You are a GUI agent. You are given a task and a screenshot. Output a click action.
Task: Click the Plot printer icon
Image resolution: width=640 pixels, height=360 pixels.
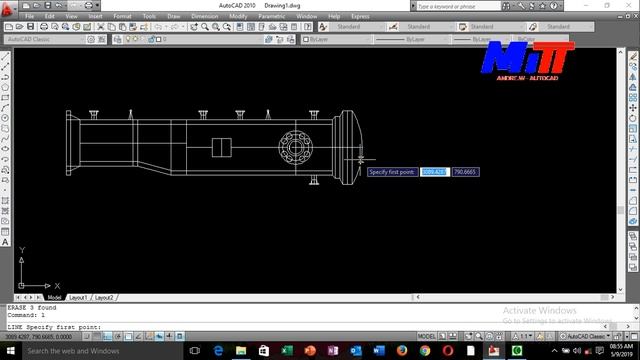click(x=44, y=27)
